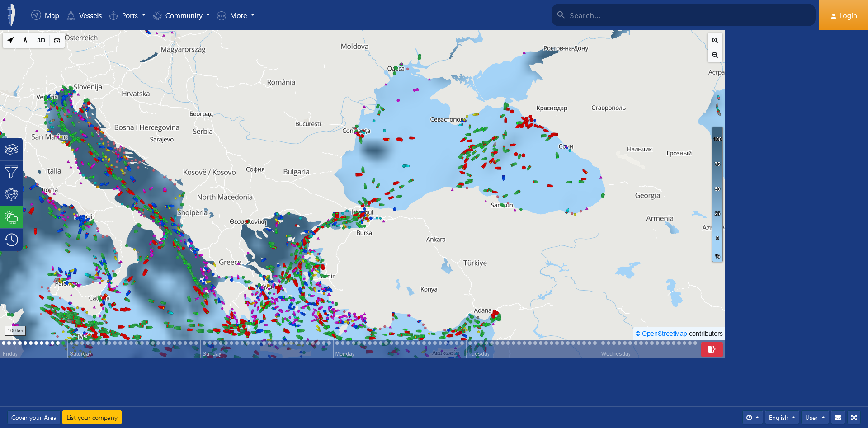Image resolution: width=868 pixels, height=428 pixels.
Task: Select Tuesday on the forecast timeline
Action: 479,354
